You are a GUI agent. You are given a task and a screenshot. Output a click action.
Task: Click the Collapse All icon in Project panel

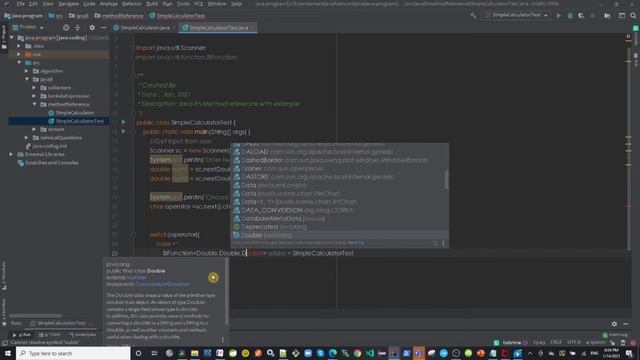[78, 28]
